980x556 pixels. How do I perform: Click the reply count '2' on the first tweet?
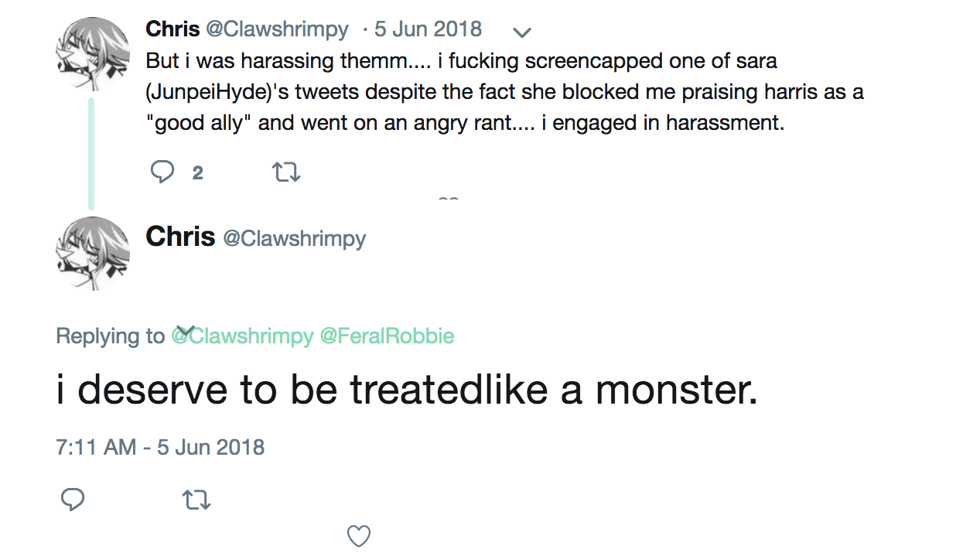[197, 173]
